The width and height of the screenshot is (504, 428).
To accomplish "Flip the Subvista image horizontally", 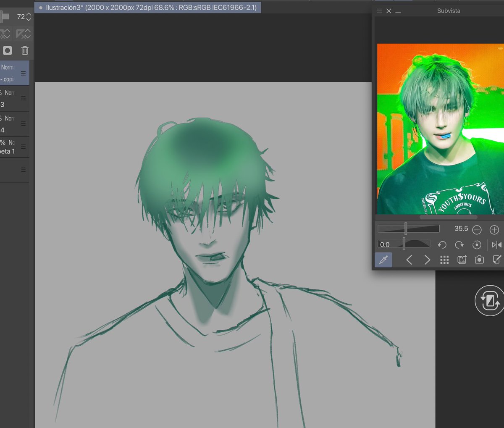I will [x=496, y=245].
